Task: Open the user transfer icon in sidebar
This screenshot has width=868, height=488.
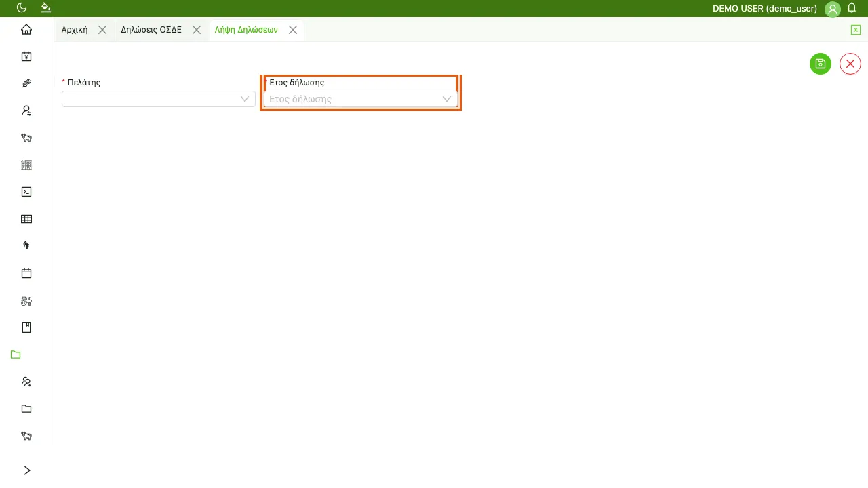Action: 26,110
